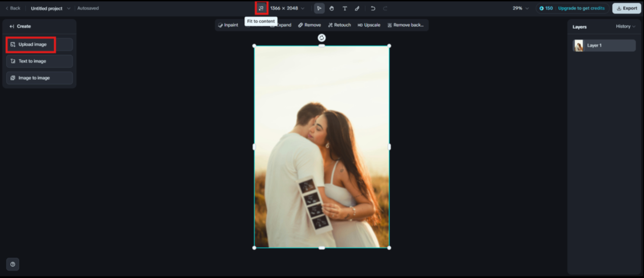The width and height of the screenshot is (644, 278).
Task: Open the help question mark icon
Action: pyautogui.click(x=13, y=264)
